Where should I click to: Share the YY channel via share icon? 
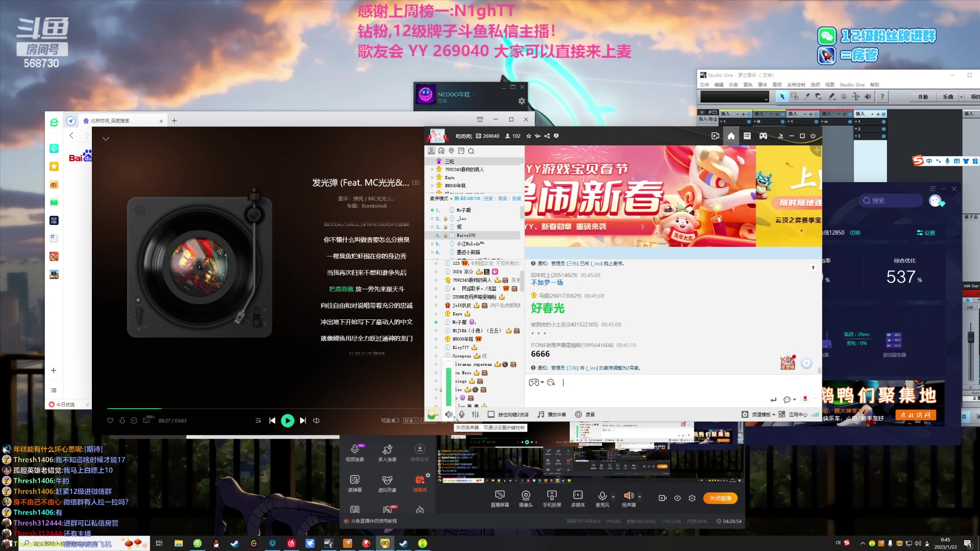click(547, 136)
